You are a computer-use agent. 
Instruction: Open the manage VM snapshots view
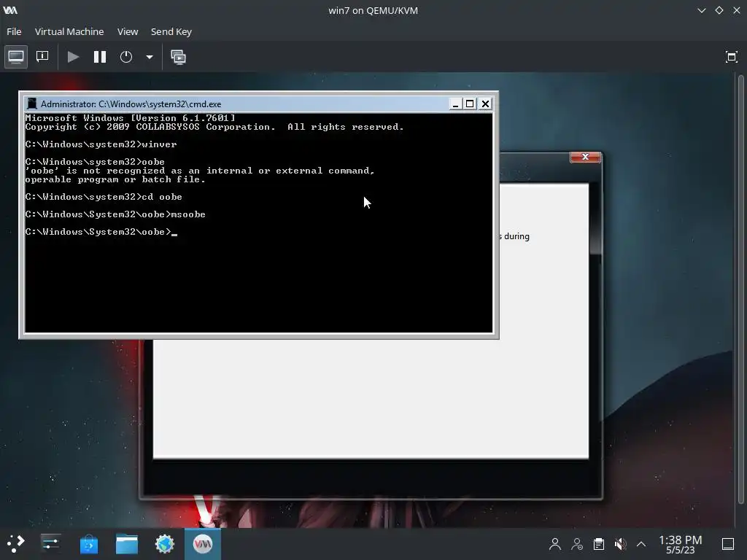[178, 57]
